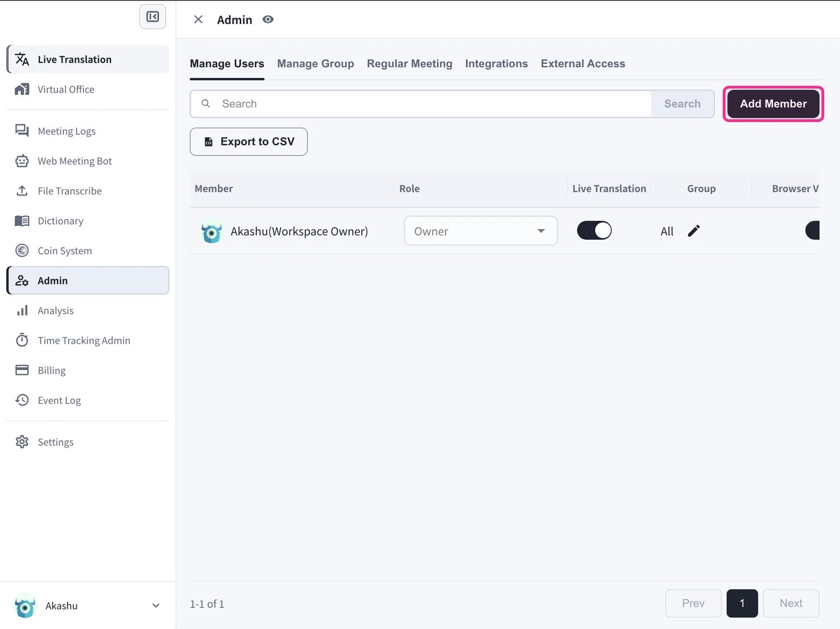Click the Virtual Office building icon
This screenshot has width=840, height=629.
coord(22,89)
